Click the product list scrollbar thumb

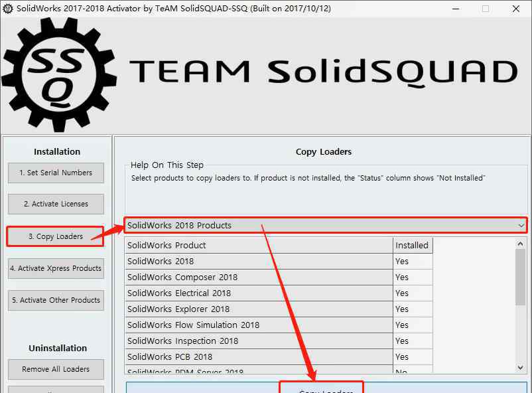(521, 277)
